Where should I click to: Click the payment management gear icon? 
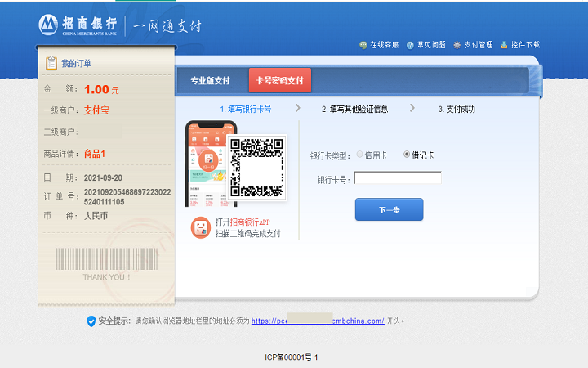coord(457,45)
